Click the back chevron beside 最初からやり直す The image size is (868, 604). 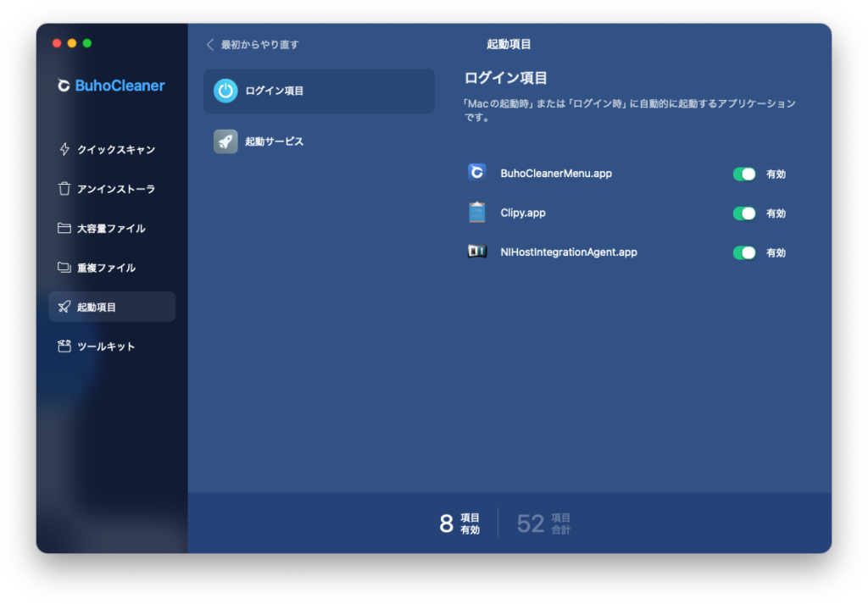(x=210, y=44)
